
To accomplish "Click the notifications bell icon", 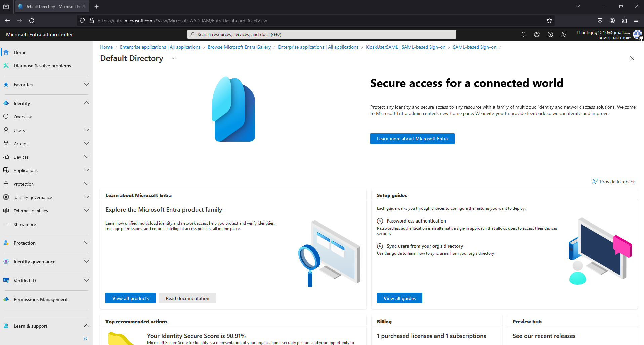I will (x=523, y=34).
